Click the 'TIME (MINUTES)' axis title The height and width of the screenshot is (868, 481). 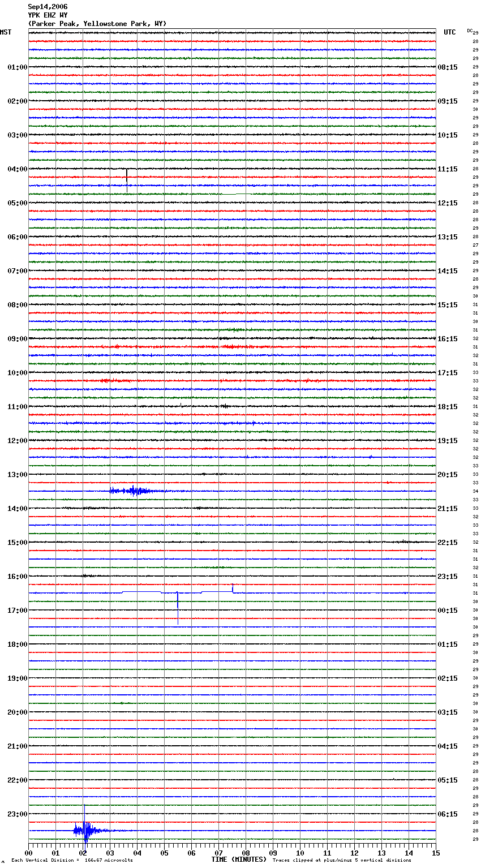(239, 860)
